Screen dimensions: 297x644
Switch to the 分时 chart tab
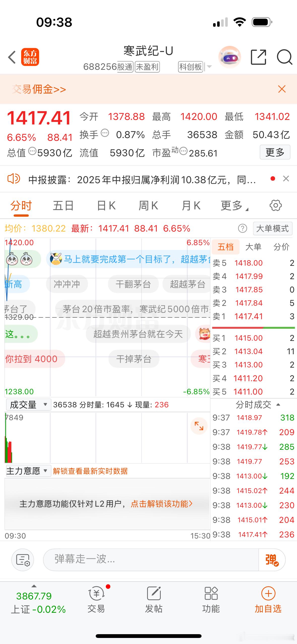click(x=21, y=206)
